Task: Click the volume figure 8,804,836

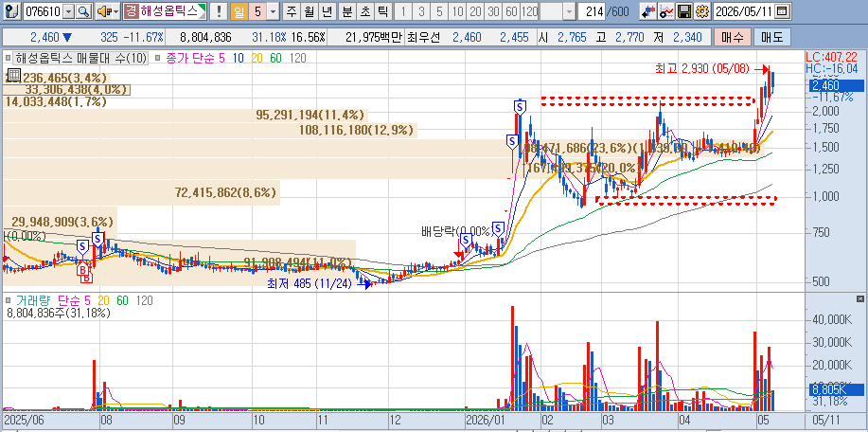Action: point(206,37)
